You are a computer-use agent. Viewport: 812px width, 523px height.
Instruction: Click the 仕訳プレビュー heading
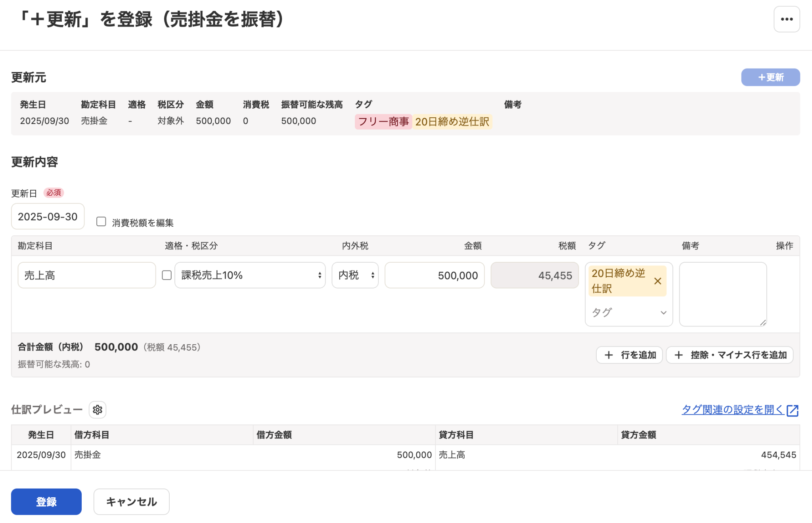pos(47,410)
